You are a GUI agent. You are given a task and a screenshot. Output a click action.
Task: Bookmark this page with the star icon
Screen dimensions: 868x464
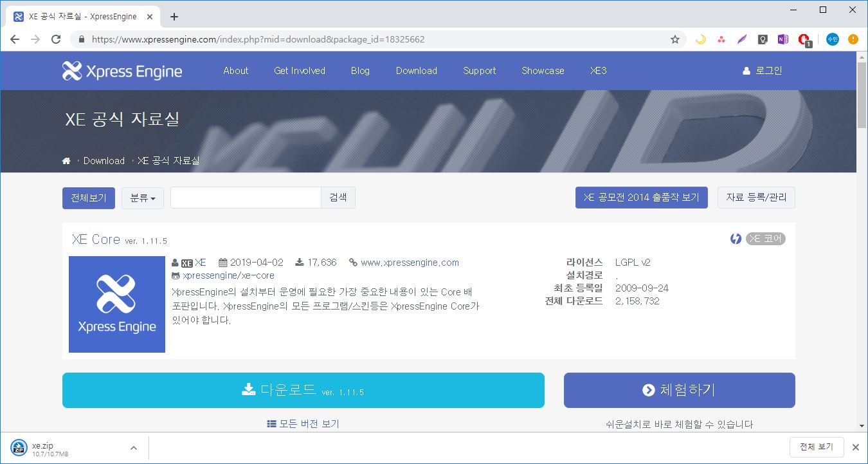tap(675, 39)
